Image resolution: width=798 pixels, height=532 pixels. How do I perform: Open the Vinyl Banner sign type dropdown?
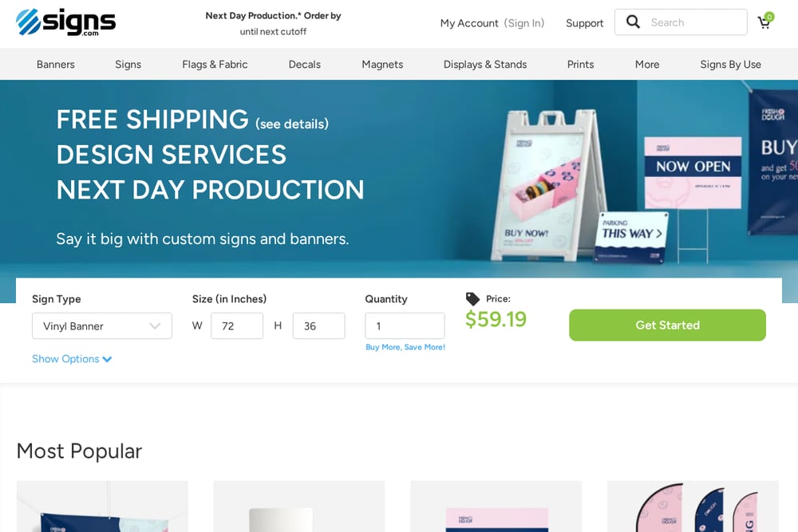click(102, 326)
